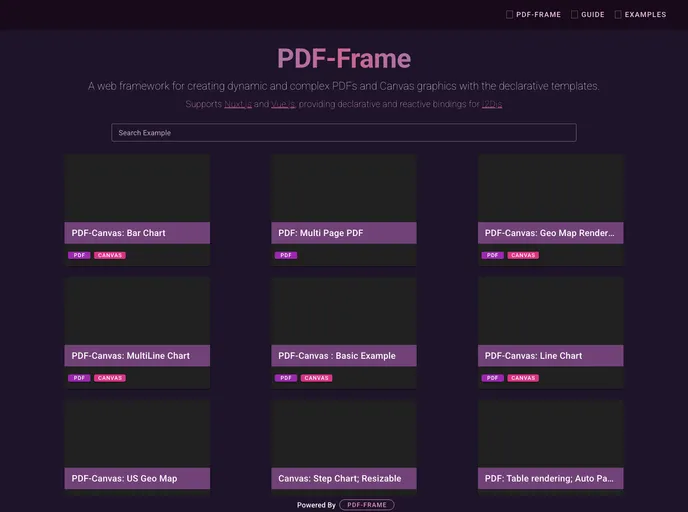Select PDF tag on Basic Example card
688x512 pixels.
point(286,378)
